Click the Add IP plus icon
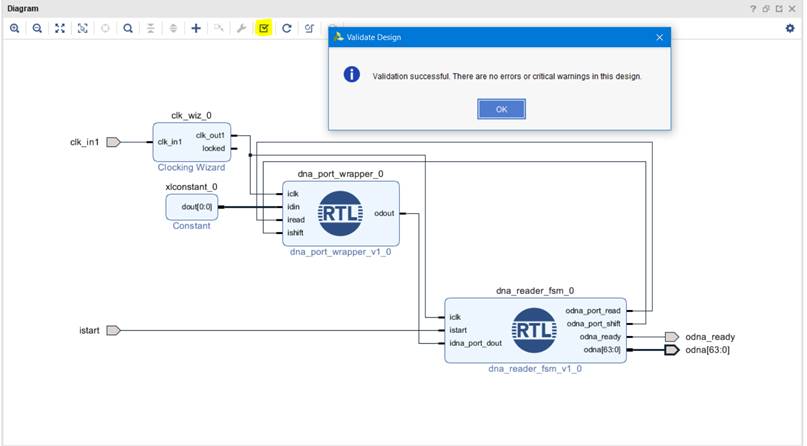807x446 pixels. (x=196, y=29)
